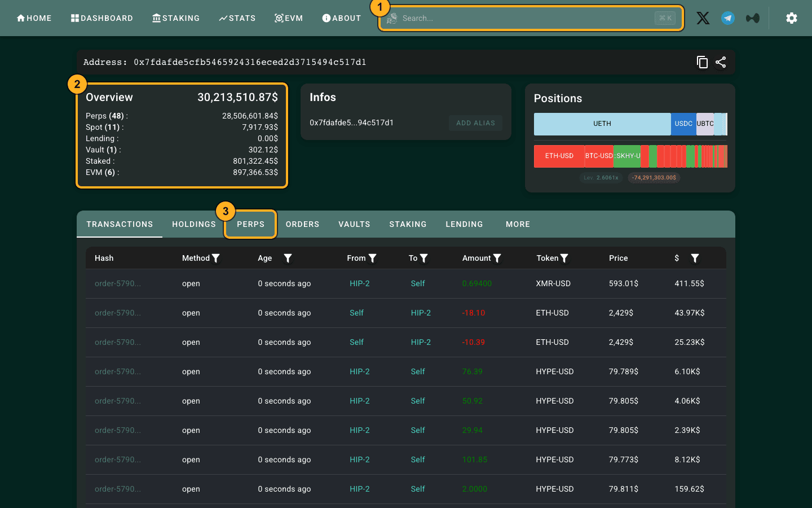This screenshot has width=812, height=508.
Task: Click the Add Alias button
Action: click(475, 123)
